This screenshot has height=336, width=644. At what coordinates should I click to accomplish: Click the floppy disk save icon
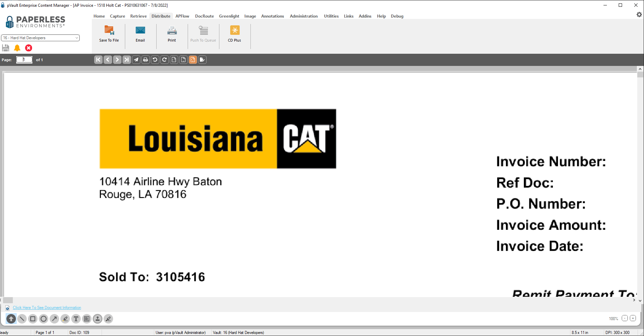coord(6,48)
